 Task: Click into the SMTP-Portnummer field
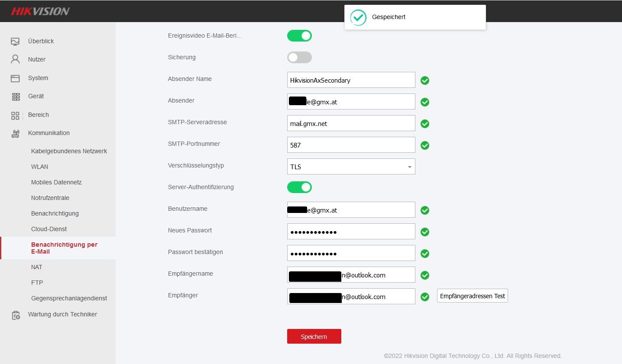351,145
